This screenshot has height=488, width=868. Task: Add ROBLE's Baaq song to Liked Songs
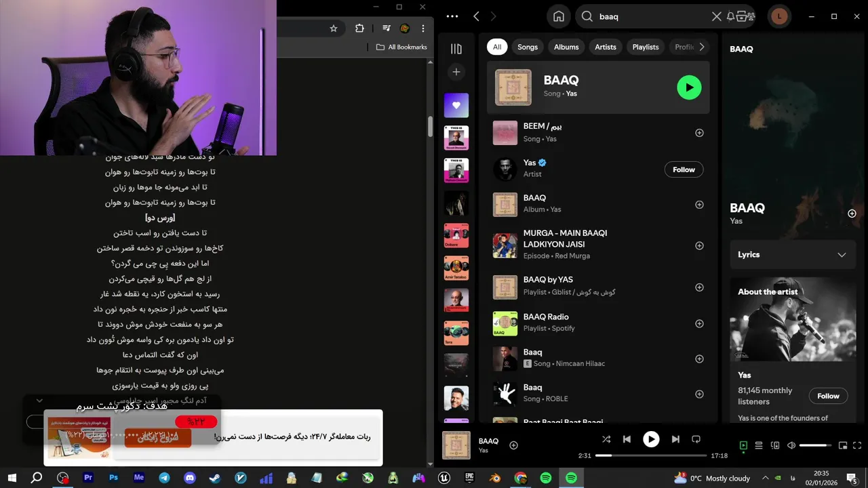699,394
